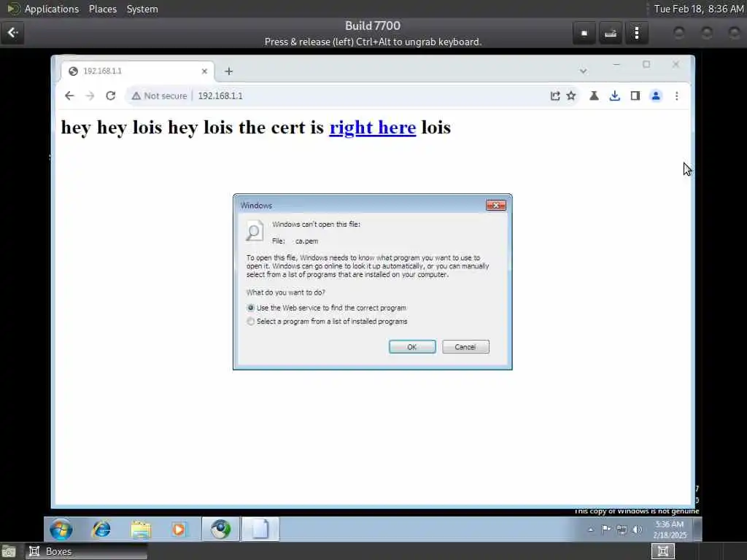Open System menu in top panel
The width and height of the screenshot is (747, 560).
pyautogui.click(x=142, y=9)
